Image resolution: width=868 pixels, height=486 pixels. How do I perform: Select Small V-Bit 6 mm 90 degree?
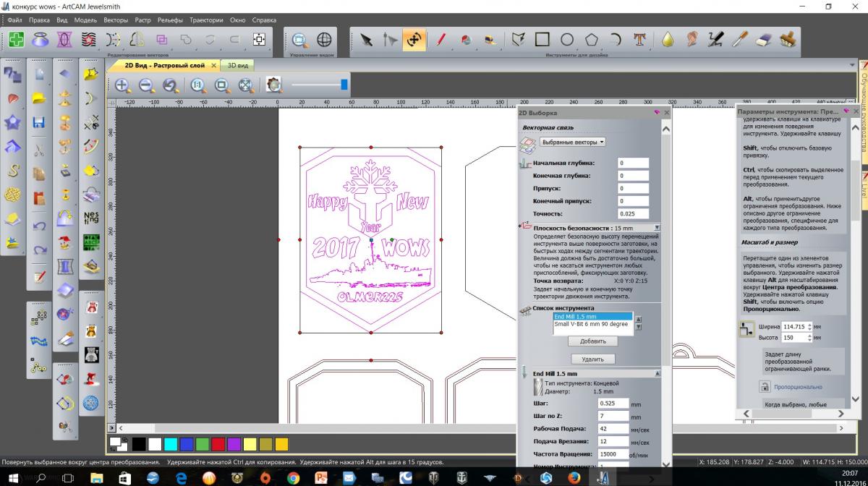592,324
